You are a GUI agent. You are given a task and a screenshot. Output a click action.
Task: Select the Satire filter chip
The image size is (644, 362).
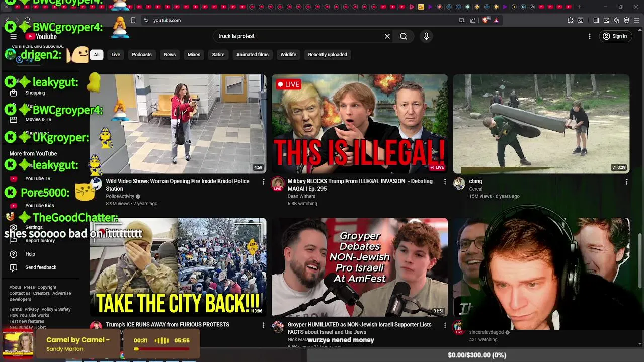pos(218,54)
